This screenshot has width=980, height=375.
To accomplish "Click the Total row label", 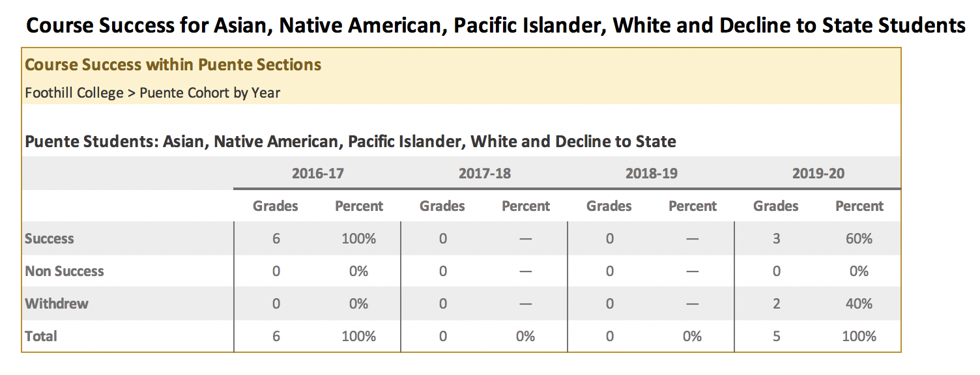I will [x=41, y=336].
